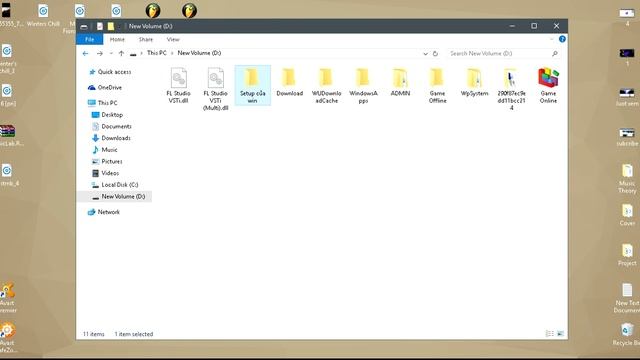Image resolution: width=640 pixels, height=360 pixels.
Task: Select Music Theory desktop folder
Action: (627, 178)
